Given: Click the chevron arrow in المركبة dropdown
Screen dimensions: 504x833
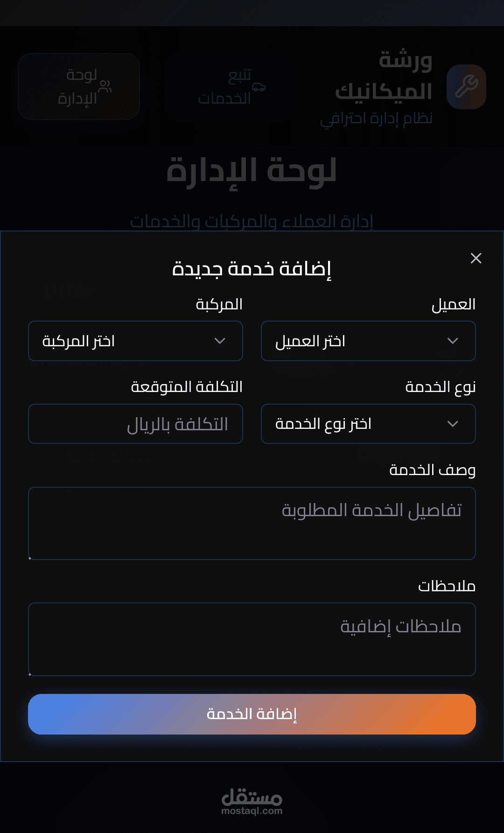Looking at the screenshot, I should click(220, 341).
